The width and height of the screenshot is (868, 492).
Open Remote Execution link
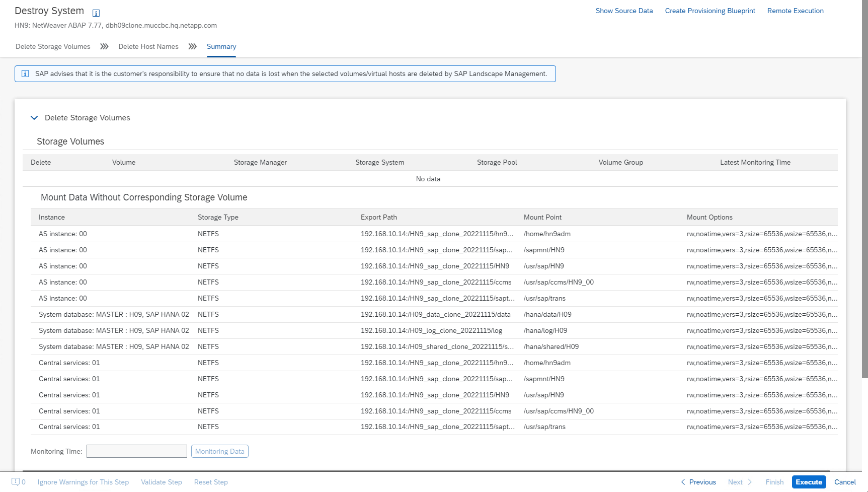click(795, 11)
